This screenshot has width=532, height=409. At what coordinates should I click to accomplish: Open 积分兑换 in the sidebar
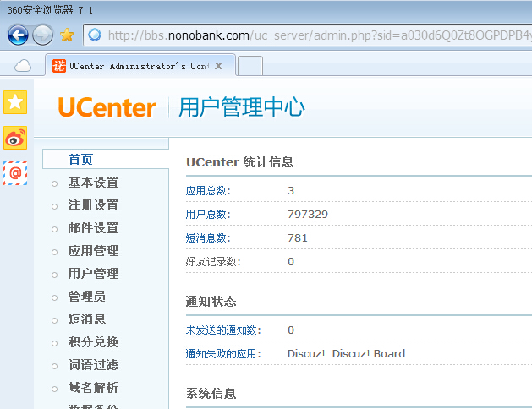(93, 342)
